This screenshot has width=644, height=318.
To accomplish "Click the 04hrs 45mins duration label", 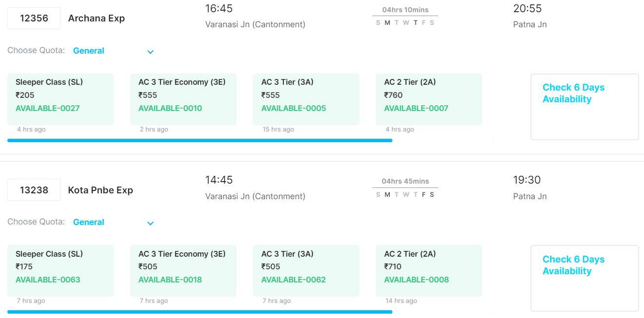I will point(405,181).
